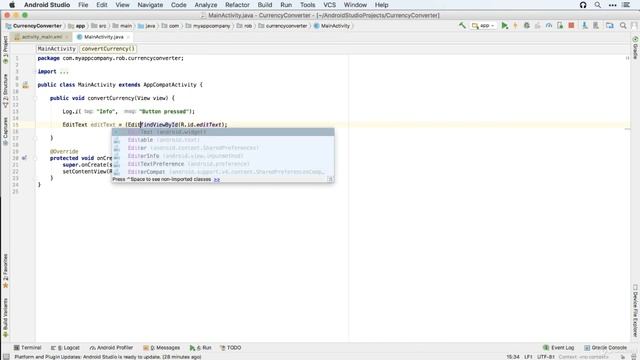
Task: Open the Run tool window
Action: [200, 348]
